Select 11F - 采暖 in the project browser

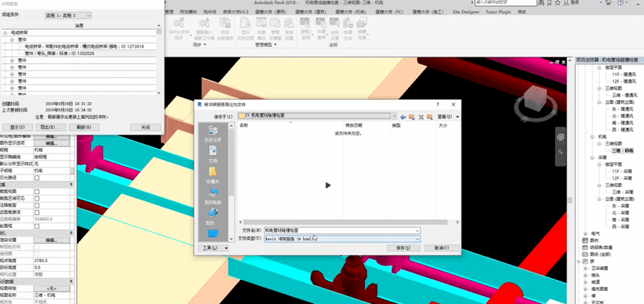coord(622,171)
